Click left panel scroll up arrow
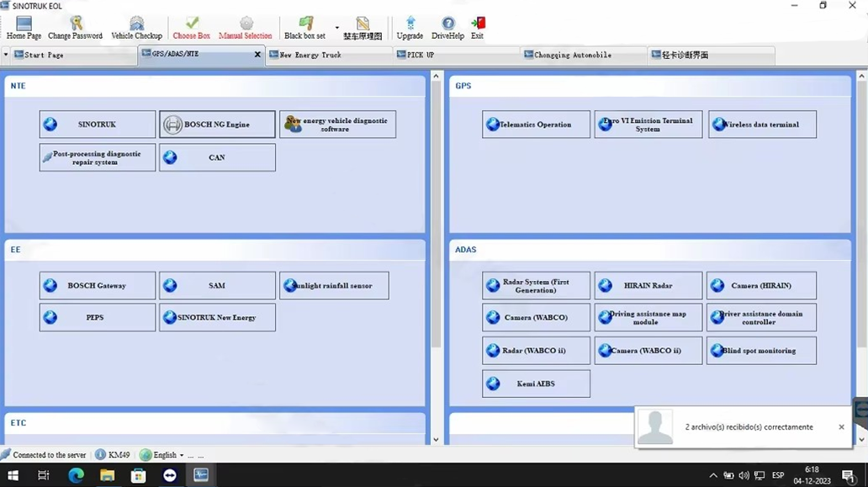868x487 pixels. pos(436,76)
